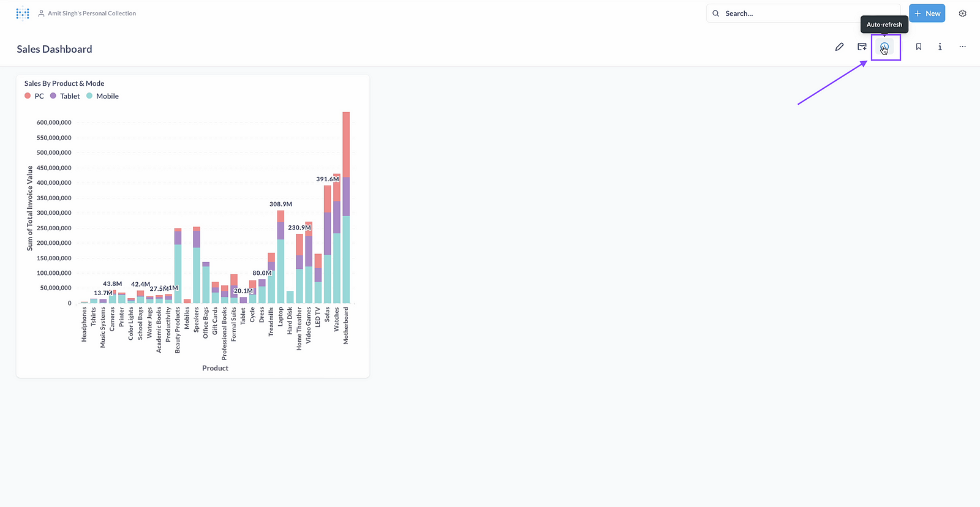Open the settings gear menu
This screenshot has height=507, width=980.
(962, 13)
